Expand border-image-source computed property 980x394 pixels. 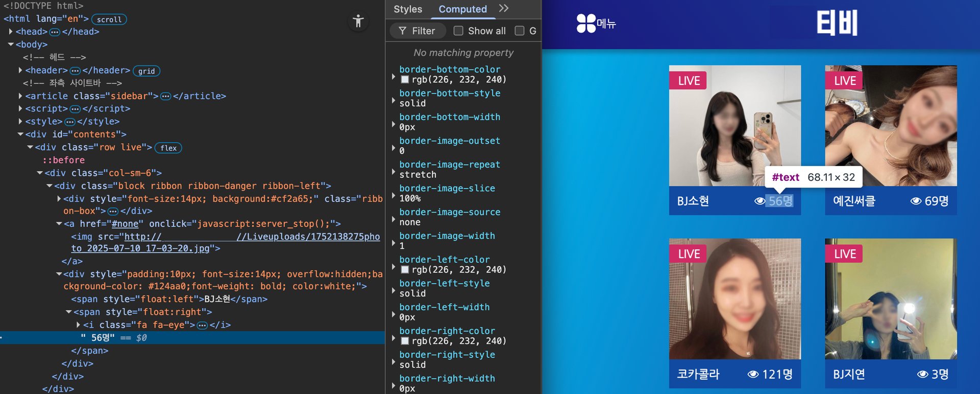coord(394,219)
